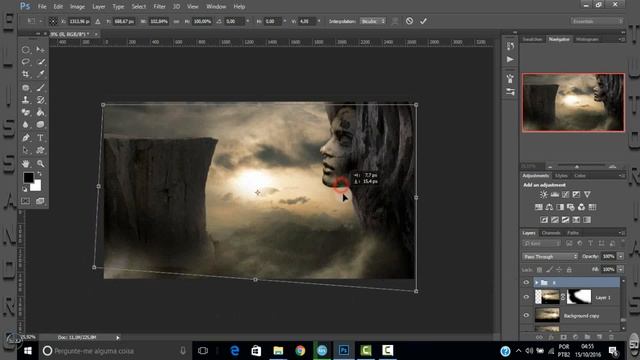Screen dimensions: 640x360
Task: Select the Crop tool
Action: pyautogui.click(x=26, y=74)
